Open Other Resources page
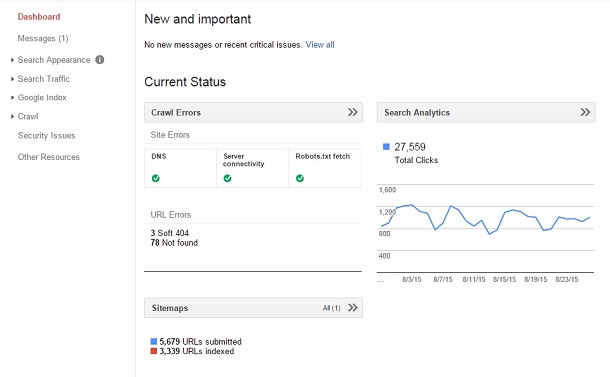This screenshot has height=377, width=610. [x=49, y=157]
